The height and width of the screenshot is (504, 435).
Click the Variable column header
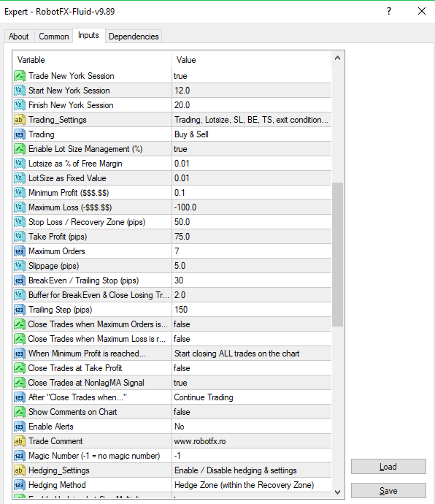92,60
